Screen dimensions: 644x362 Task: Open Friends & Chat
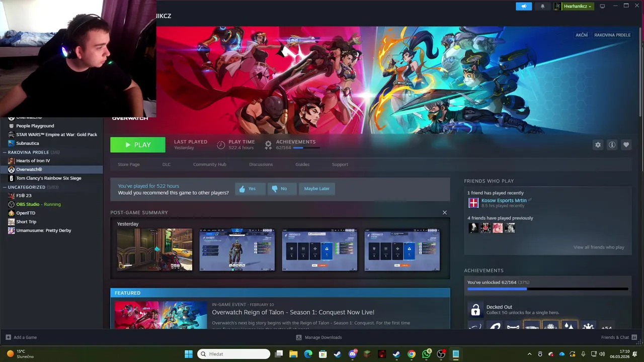pyautogui.click(x=619, y=337)
